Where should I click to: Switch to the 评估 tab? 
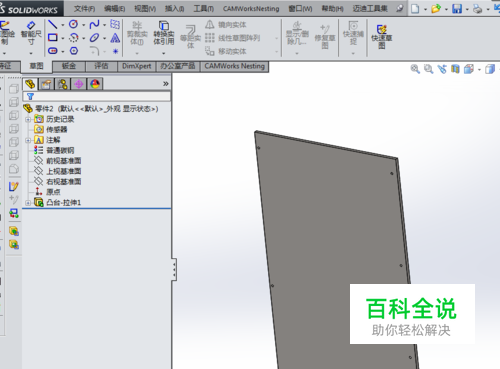101,66
